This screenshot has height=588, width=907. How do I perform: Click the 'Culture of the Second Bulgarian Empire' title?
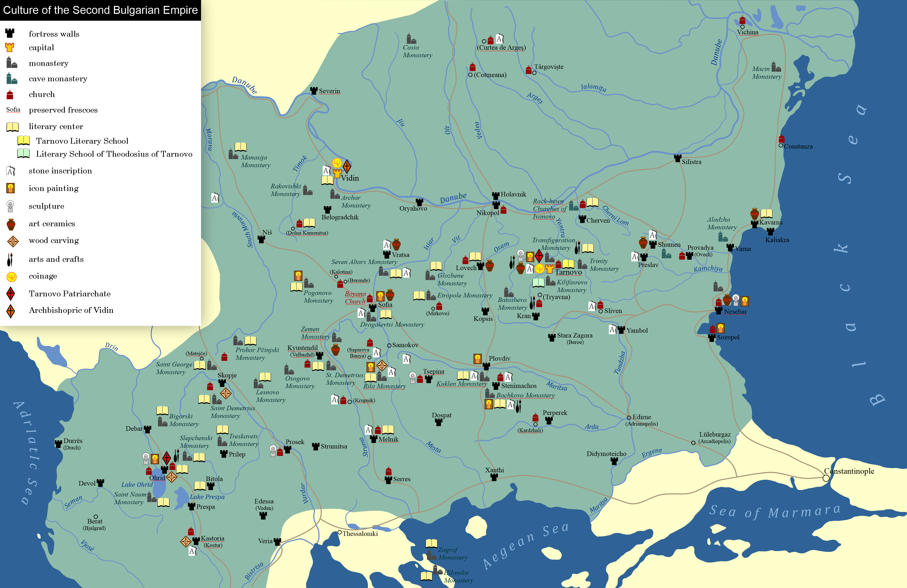(100, 10)
